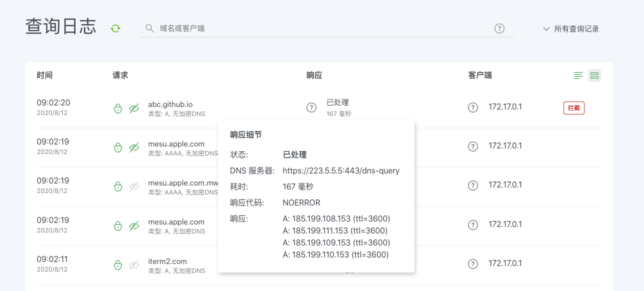This screenshot has width=644, height=291.
Task: Toggle eye icon in mesu.apple.com AAAA row
Action: [133, 147]
